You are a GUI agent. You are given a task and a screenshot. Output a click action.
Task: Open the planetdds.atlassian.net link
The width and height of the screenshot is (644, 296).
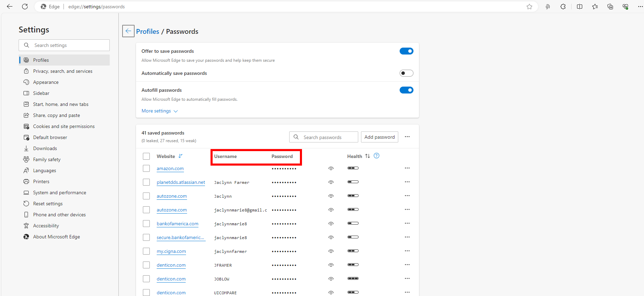180,182
